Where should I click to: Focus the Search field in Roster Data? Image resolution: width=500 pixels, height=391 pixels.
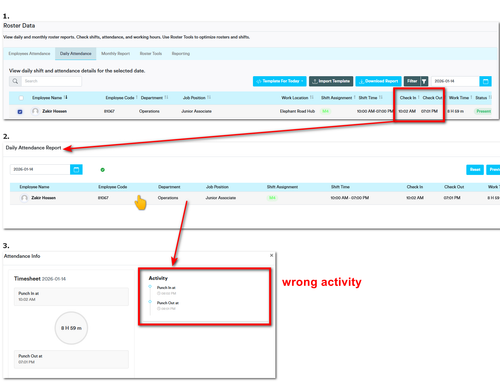(x=51, y=81)
